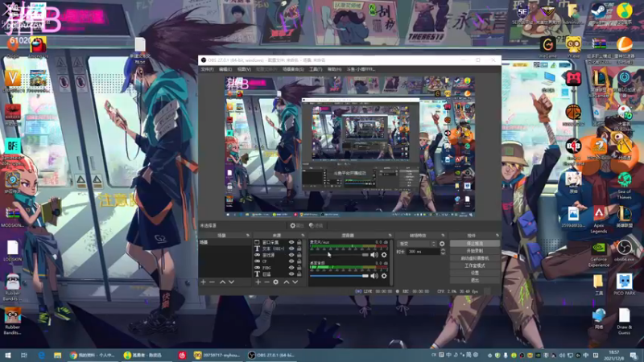
Task: Open OBS 设置 button in controls
Action: (475, 273)
